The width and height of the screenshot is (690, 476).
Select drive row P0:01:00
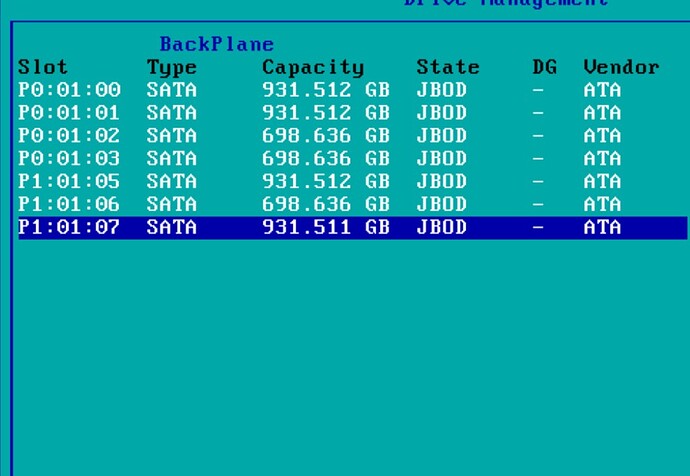coord(353,90)
